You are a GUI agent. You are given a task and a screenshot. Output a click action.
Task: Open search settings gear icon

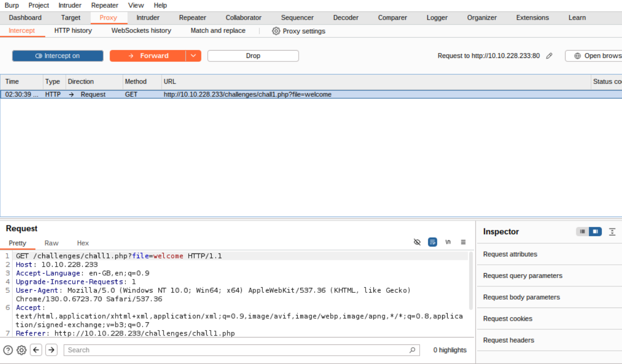[x=21, y=350]
